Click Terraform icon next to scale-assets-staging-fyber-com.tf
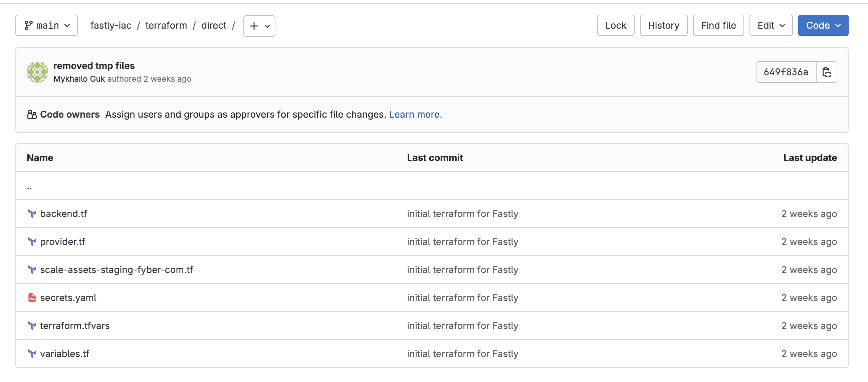Viewport: 868px width, 382px height. (x=32, y=270)
